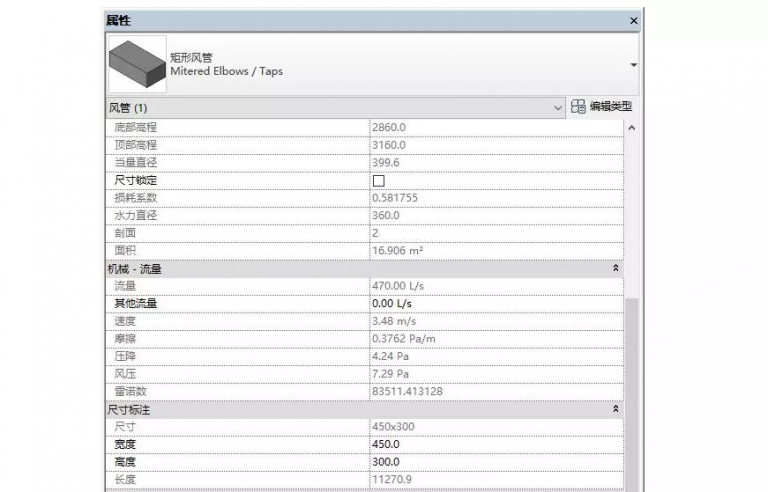The height and width of the screenshot is (492, 768).
Task: Open the 风管 (1) filter dropdown
Action: 558,107
